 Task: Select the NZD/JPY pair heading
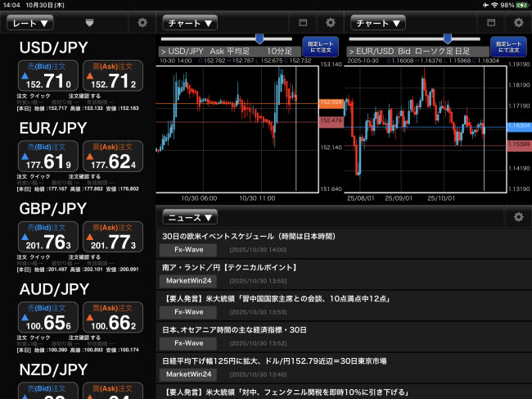pos(53,370)
